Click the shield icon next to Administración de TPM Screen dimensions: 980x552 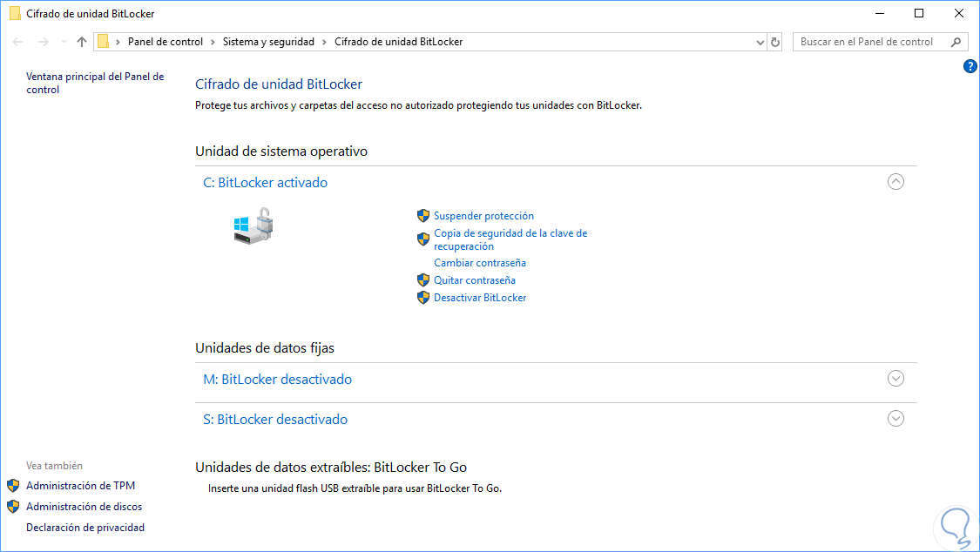pyautogui.click(x=13, y=486)
